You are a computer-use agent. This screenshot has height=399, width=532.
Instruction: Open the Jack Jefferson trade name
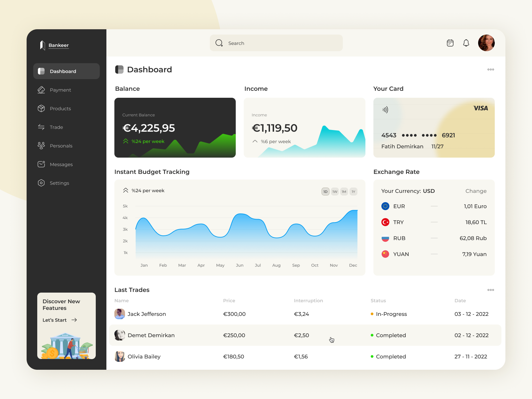pyautogui.click(x=147, y=314)
